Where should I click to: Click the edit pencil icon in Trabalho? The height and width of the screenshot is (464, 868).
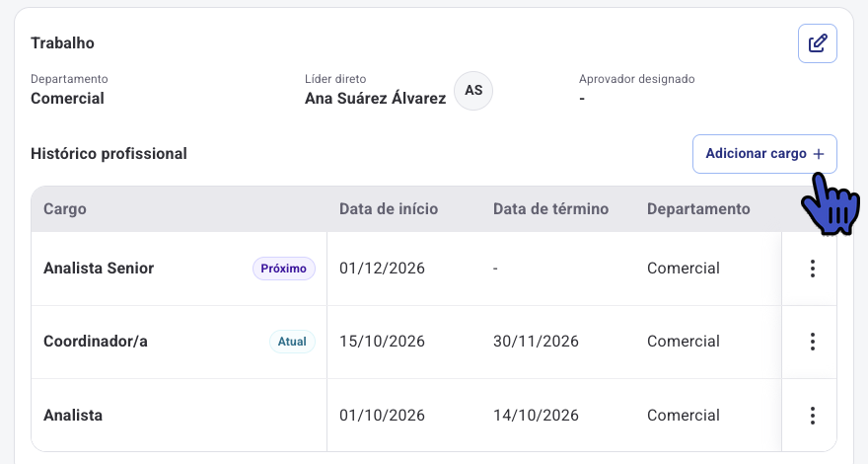tap(817, 43)
